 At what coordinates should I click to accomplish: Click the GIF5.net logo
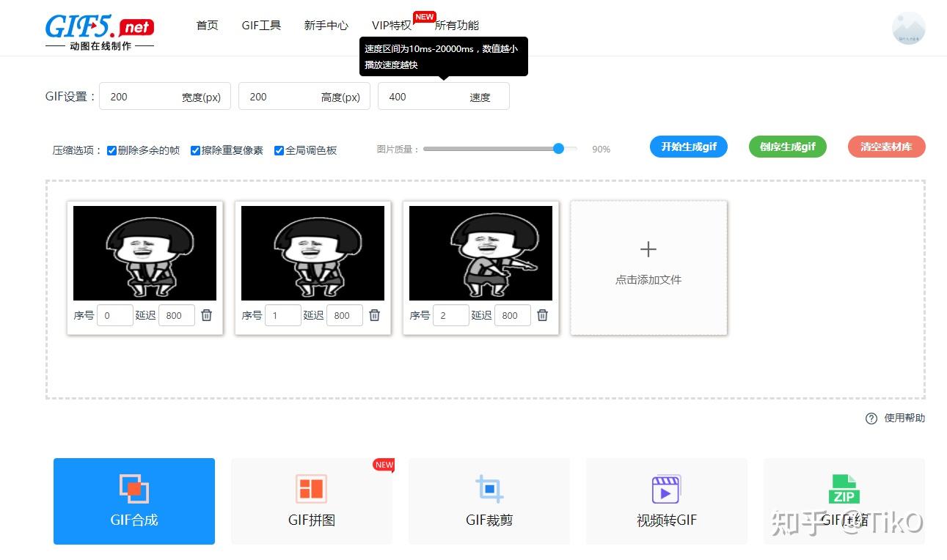tap(100, 32)
